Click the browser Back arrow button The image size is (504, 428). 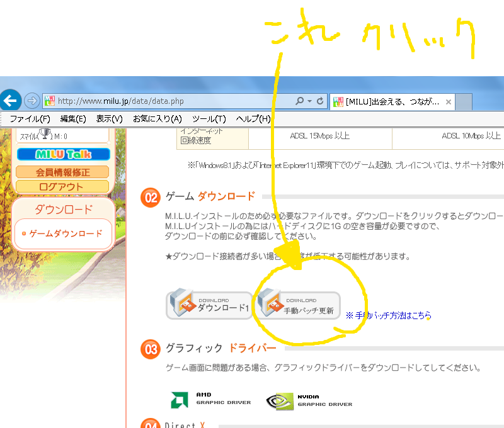tap(10, 101)
